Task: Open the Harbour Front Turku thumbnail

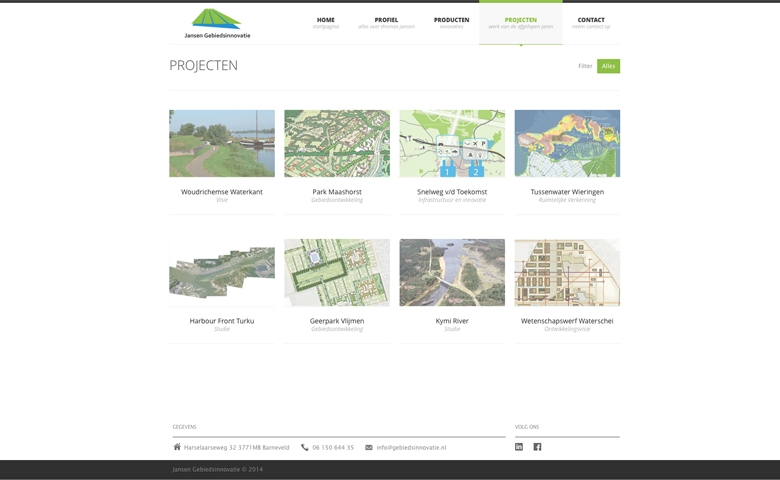Action: (x=222, y=272)
